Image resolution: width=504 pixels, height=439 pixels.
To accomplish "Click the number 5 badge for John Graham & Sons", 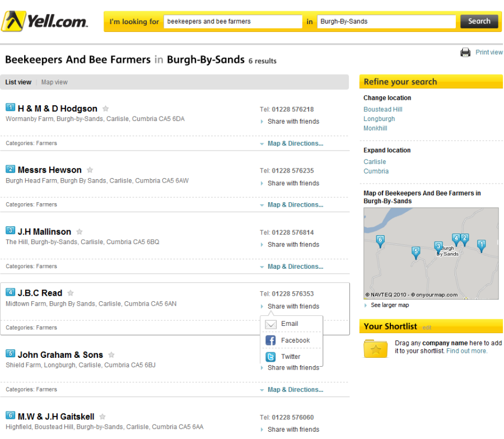I will [x=10, y=353].
